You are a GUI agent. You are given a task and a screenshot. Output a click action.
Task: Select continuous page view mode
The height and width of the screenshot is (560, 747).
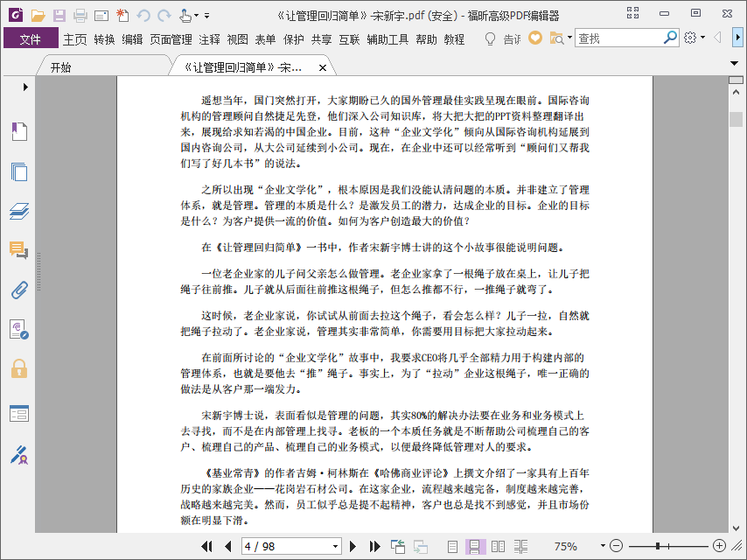coord(475,547)
